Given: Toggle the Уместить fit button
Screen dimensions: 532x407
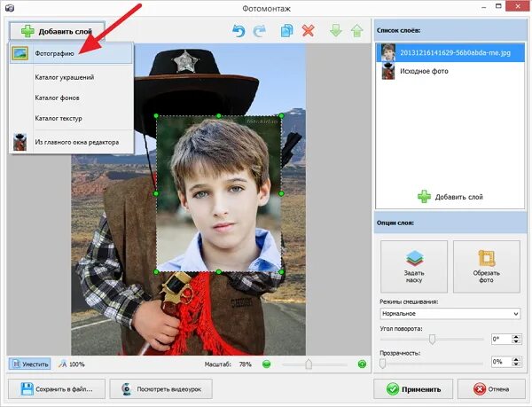Looking at the screenshot, I should pos(30,364).
